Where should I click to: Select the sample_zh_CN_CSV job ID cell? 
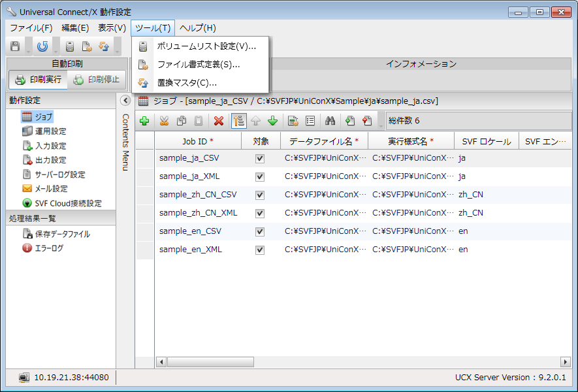(x=198, y=195)
